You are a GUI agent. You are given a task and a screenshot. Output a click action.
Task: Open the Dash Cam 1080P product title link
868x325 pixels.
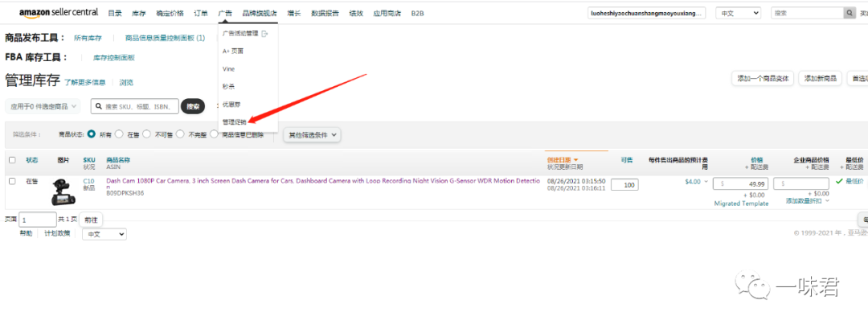click(x=323, y=183)
